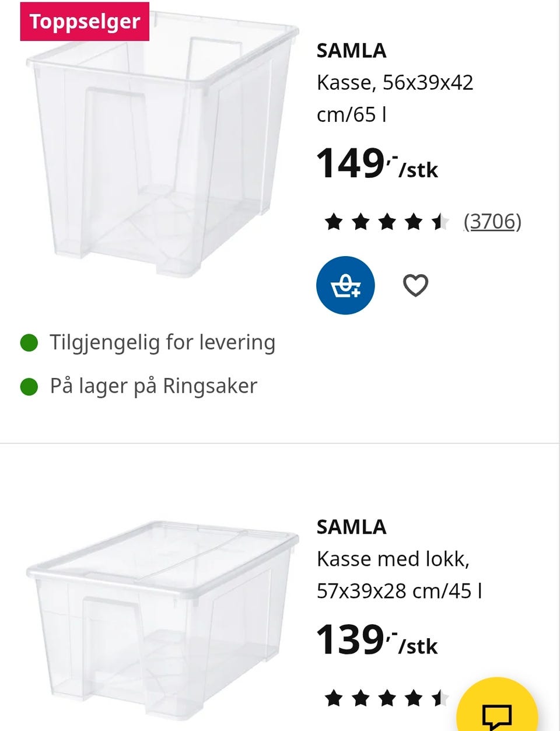Viewport: 560px width, 731px height.
Task: Click the 149,- /stk price
Action: (377, 163)
